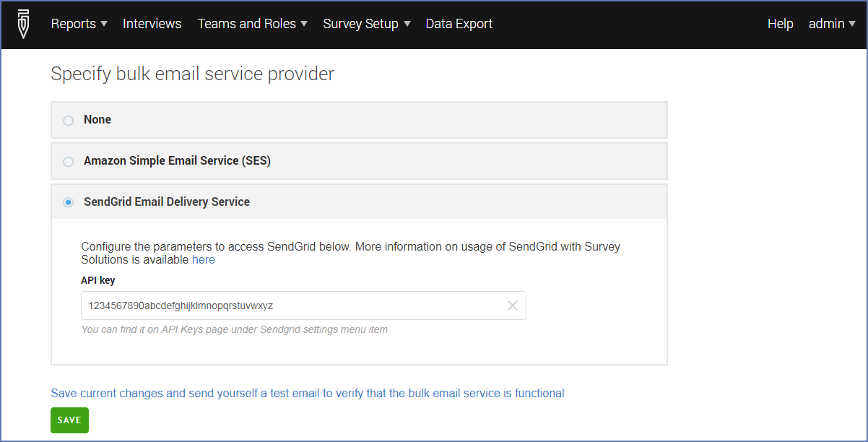Select SendGrid Email Delivery Service radio button
The image size is (868, 442).
69,203
